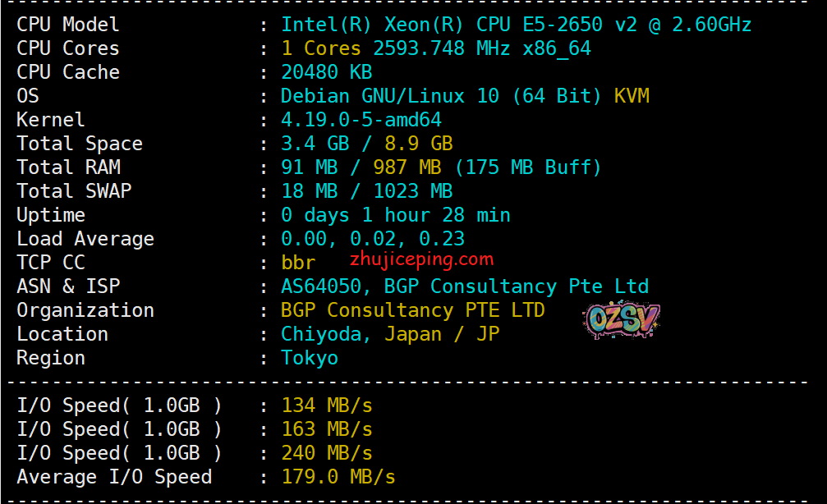This screenshot has width=827, height=504.
Task: Click the Region label
Action: pyautogui.click(x=51, y=359)
